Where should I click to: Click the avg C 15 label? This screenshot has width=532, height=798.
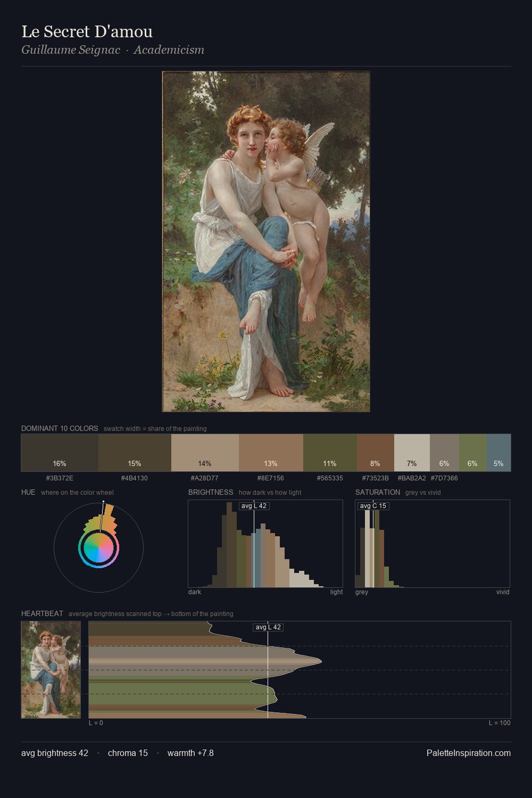click(373, 506)
